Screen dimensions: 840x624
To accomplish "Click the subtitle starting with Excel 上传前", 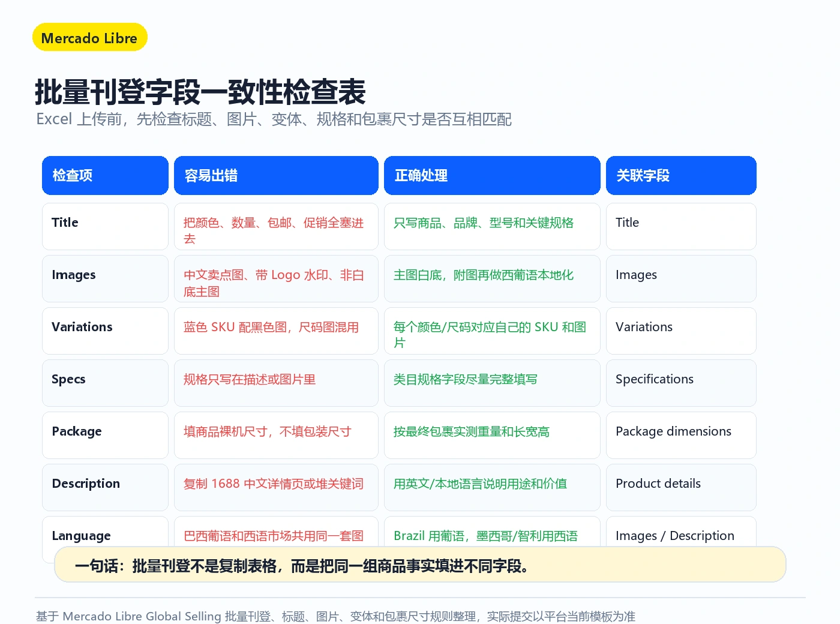I will (274, 119).
